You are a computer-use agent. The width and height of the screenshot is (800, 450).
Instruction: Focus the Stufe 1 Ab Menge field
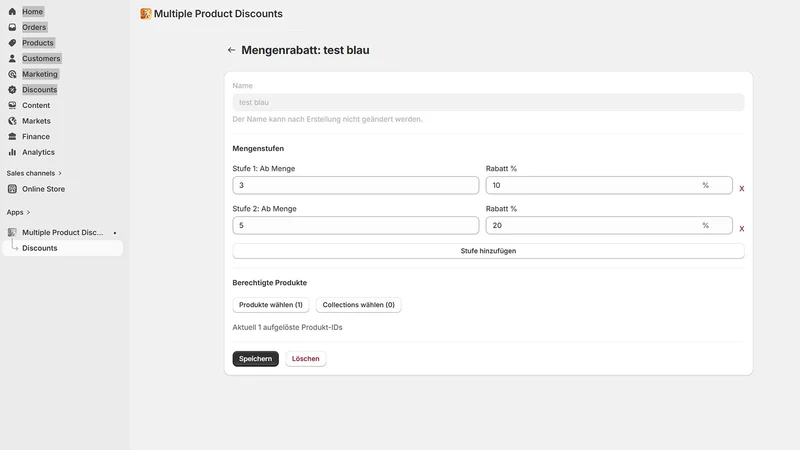point(356,185)
